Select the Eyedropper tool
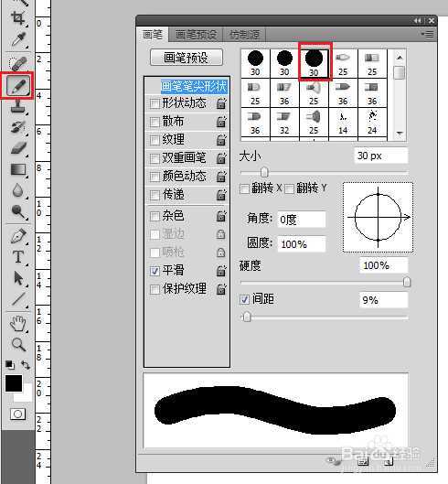Image resolution: width=448 pixels, height=484 pixels. point(18,39)
